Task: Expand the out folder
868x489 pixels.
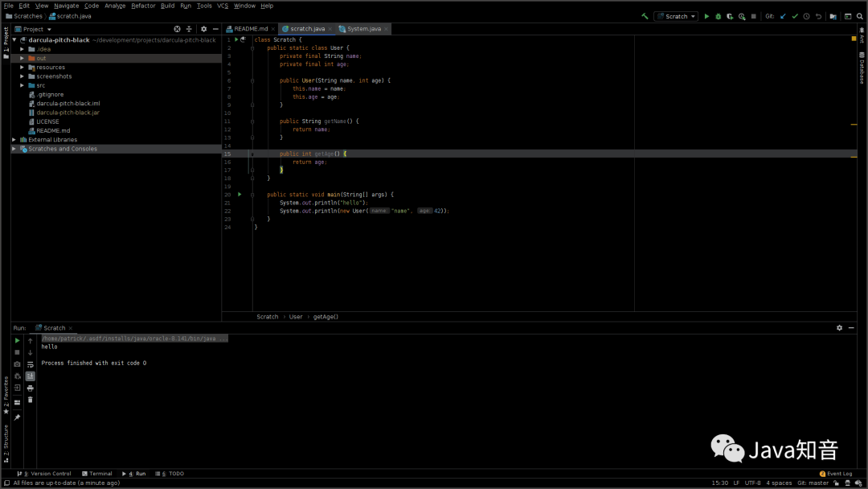Action: click(23, 58)
